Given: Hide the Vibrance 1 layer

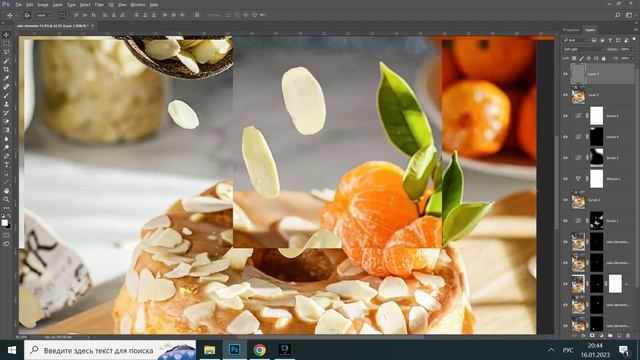Looking at the screenshot, I should (x=565, y=179).
